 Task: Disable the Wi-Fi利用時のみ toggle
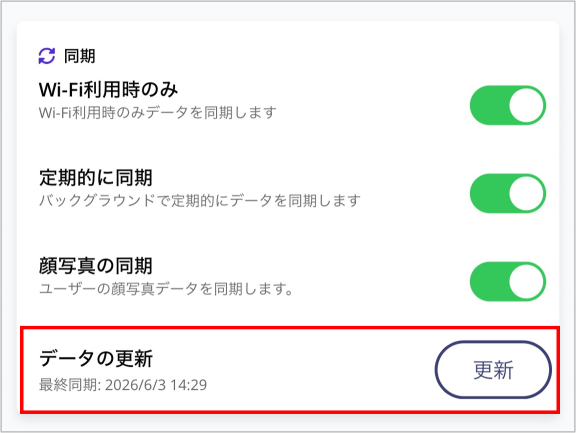coord(508,105)
